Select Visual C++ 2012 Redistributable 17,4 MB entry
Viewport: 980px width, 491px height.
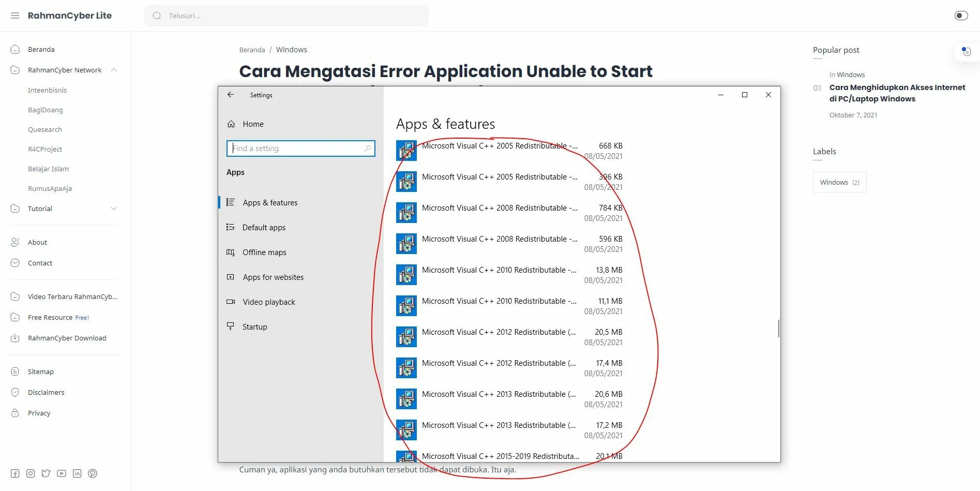coord(509,368)
